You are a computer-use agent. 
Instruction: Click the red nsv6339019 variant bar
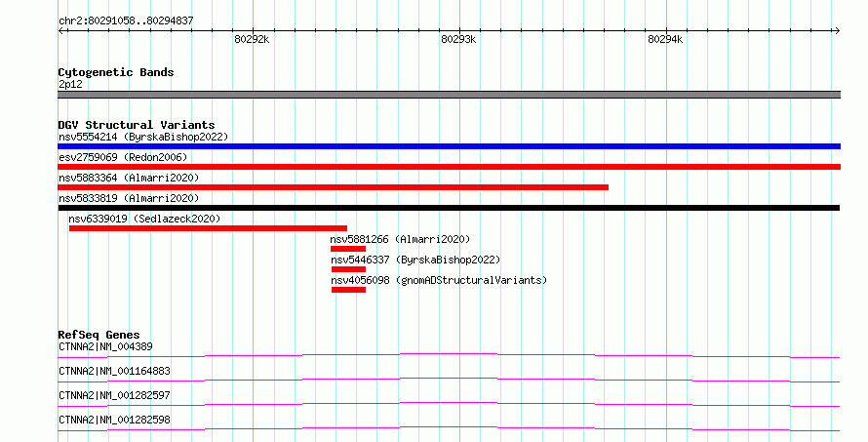point(208,228)
